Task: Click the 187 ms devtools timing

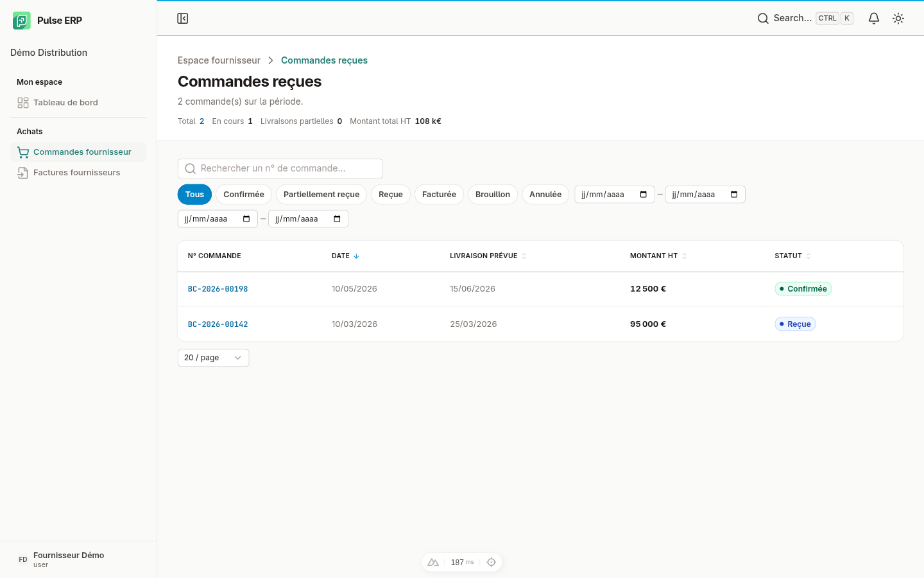Action: click(x=462, y=563)
